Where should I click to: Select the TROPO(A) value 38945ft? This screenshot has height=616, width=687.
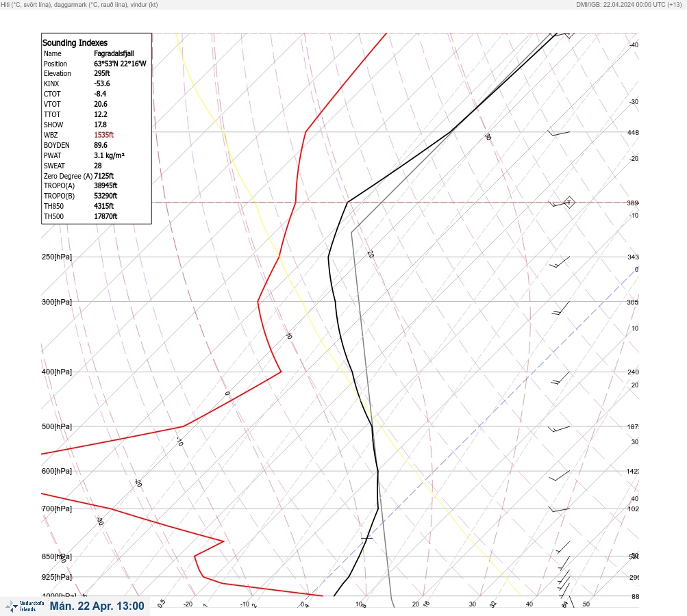click(105, 185)
